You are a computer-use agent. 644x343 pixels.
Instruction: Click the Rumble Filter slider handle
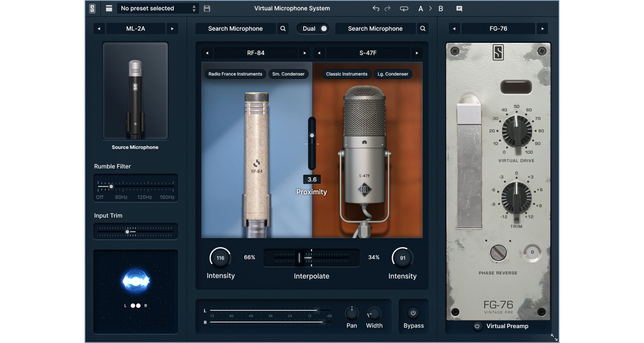pos(111,186)
